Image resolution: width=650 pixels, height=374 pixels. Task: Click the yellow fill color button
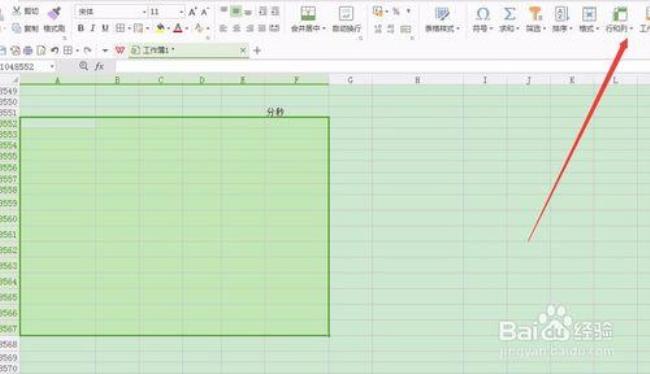(x=160, y=28)
